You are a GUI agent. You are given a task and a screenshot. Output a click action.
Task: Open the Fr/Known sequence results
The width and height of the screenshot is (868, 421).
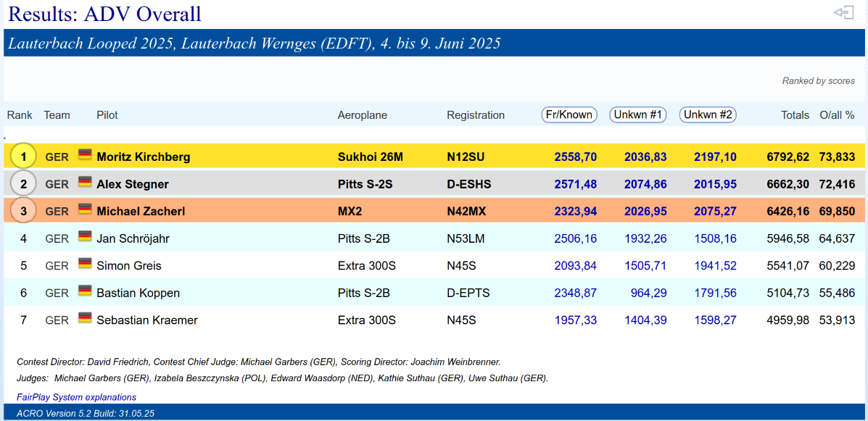click(569, 114)
